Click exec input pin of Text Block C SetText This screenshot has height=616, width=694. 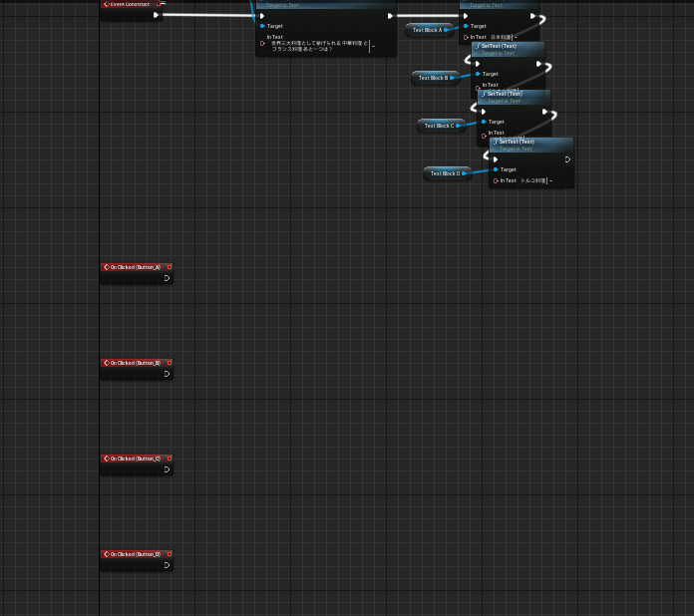click(484, 112)
